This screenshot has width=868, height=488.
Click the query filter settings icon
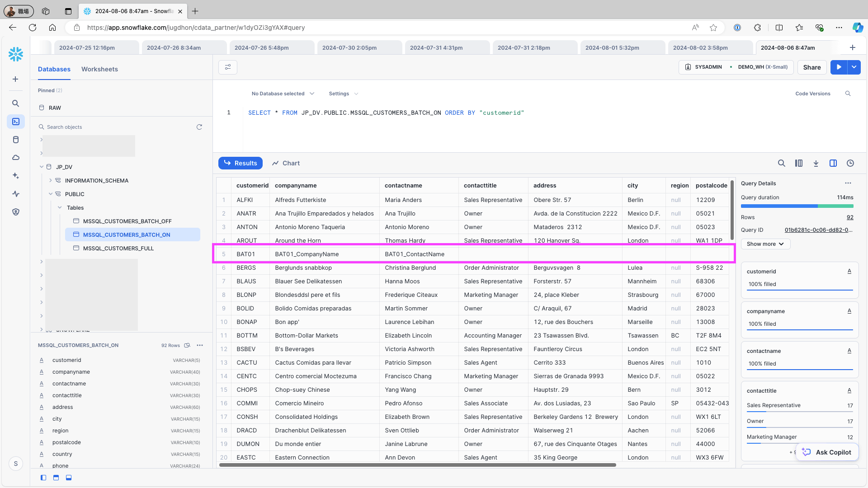pyautogui.click(x=228, y=67)
